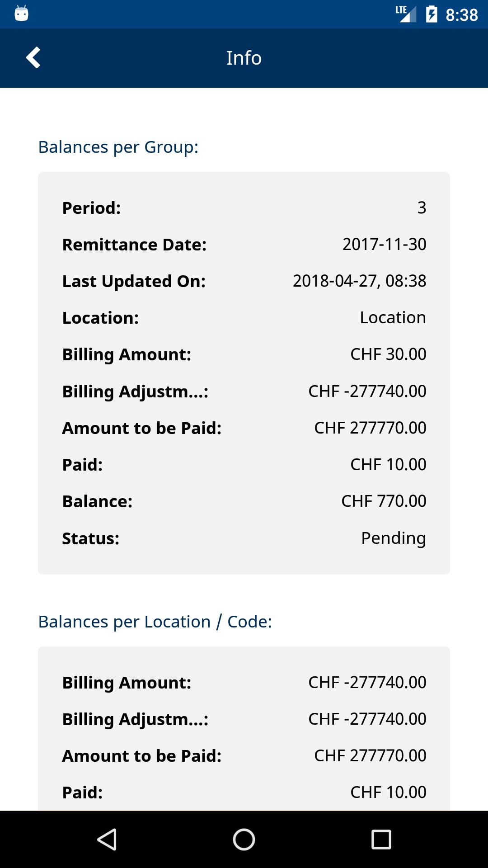Select Billing Amount CHF 30.00 value
This screenshot has height=868, width=488.
[x=388, y=354]
